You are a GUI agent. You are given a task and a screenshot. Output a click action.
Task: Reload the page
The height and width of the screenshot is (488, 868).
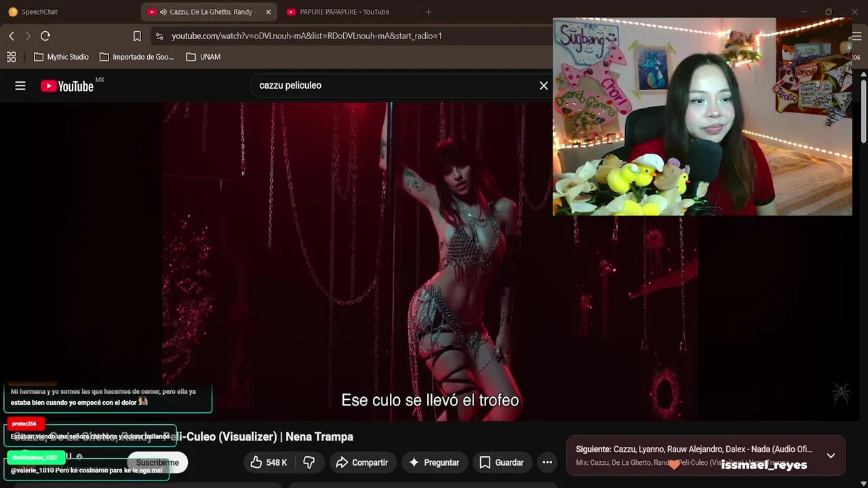pyautogui.click(x=45, y=36)
